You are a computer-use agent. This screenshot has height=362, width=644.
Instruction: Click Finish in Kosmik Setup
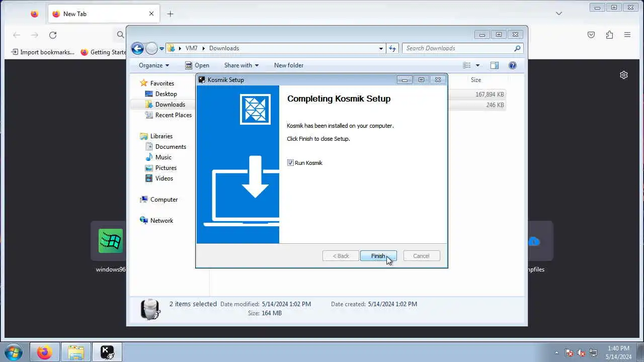click(x=378, y=256)
